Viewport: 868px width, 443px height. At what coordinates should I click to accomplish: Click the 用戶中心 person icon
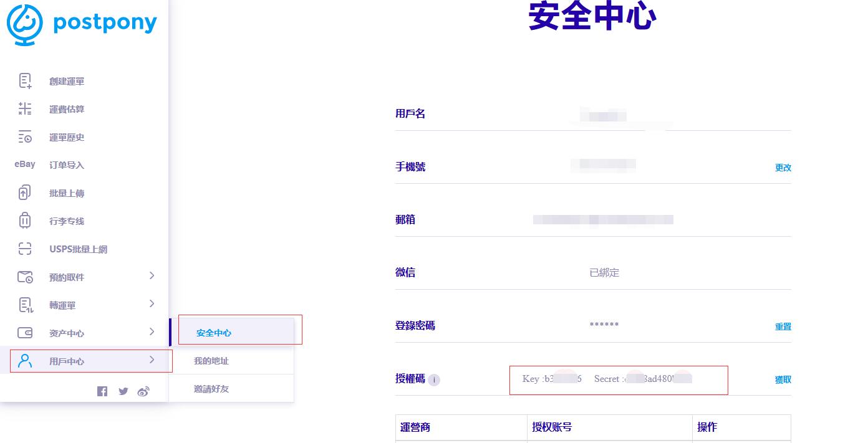(x=25, y=361)
